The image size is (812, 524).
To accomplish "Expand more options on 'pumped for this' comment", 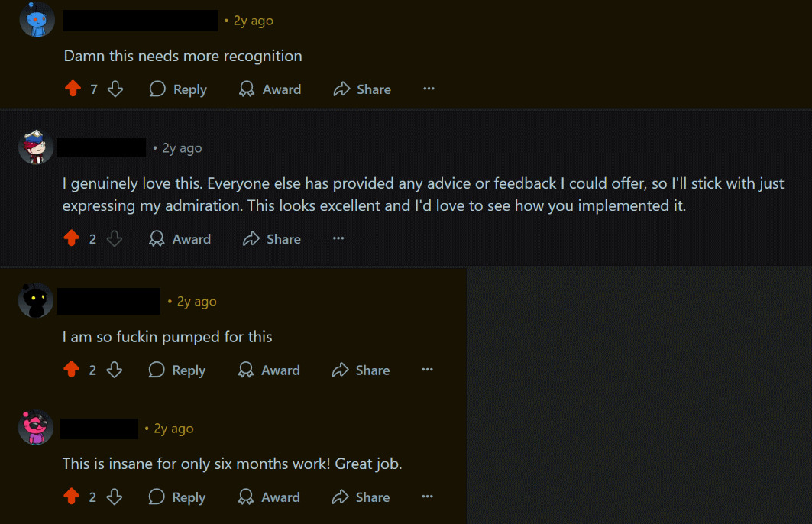I will coord(427,370).
